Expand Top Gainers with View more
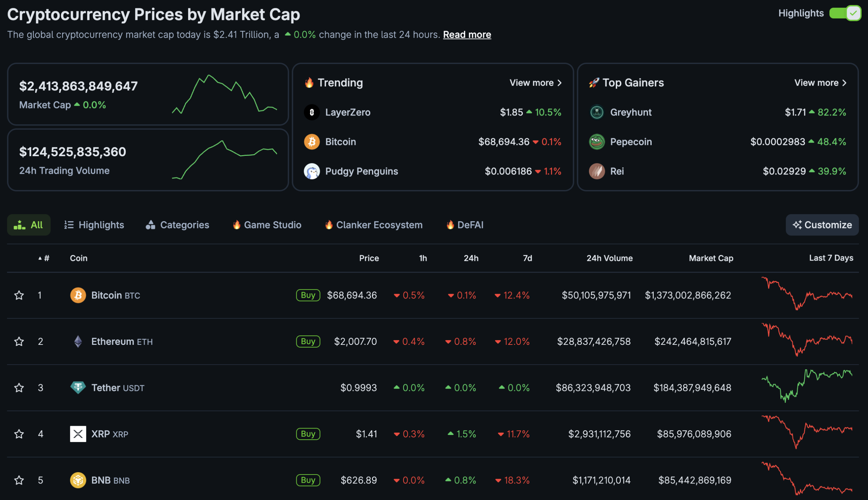Image resolution: width=868 pixels, height=500 pixels. [x=821, y=83]
